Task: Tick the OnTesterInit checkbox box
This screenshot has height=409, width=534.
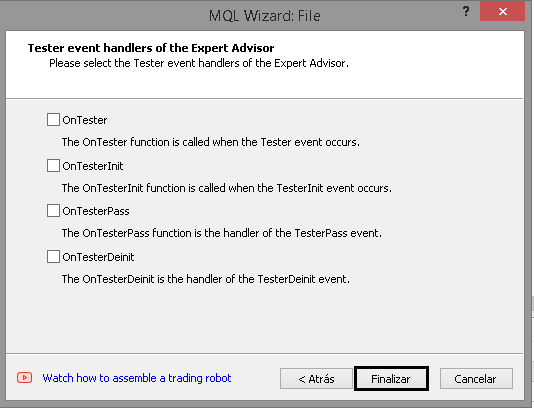Action: tap(53, 166)
